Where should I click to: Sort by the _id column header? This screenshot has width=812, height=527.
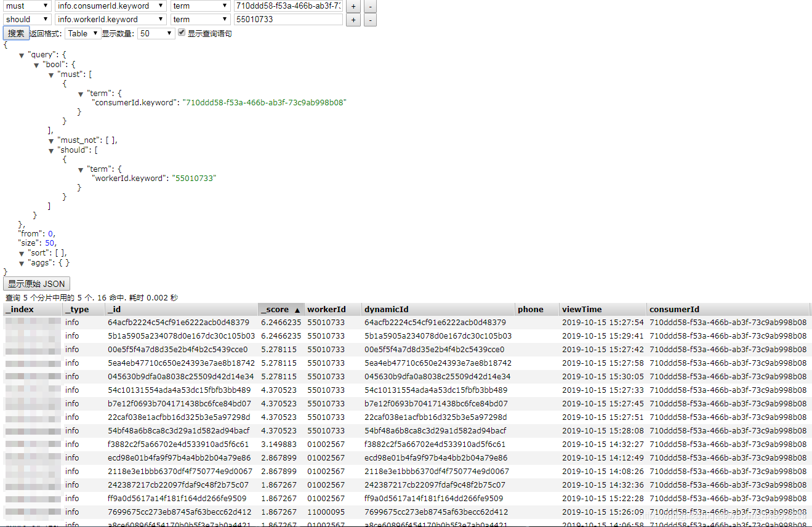(x=182, y=309)
